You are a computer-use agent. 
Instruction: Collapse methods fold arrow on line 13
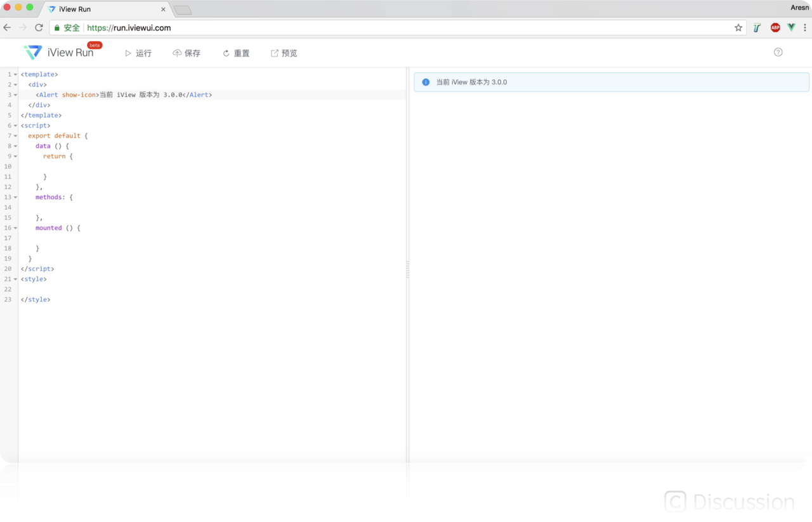pos(15,197)
